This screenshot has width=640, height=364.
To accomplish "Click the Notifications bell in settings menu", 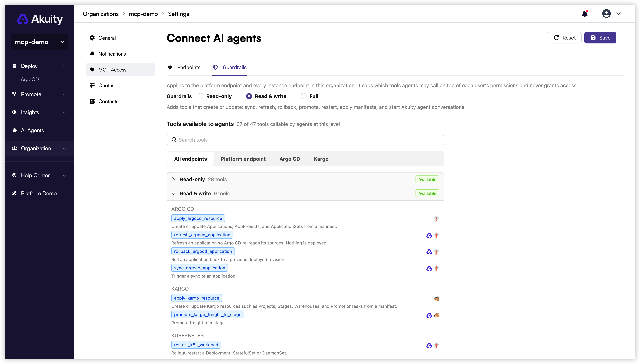I will 92,54.
